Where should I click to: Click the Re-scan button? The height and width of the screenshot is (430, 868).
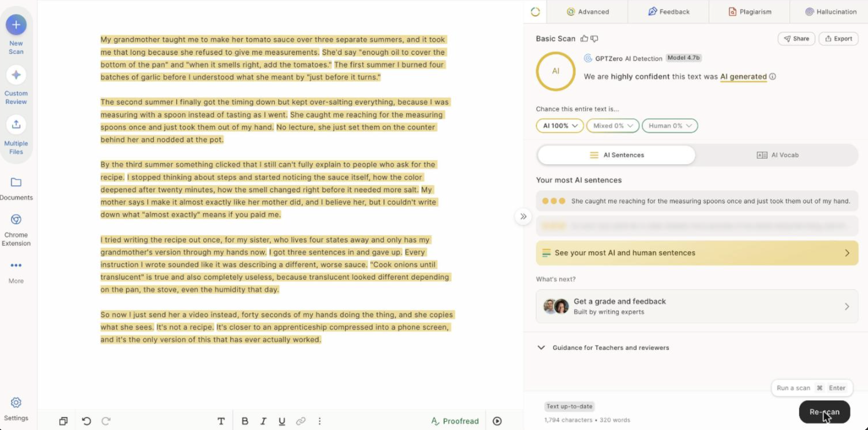click(824, 412)
